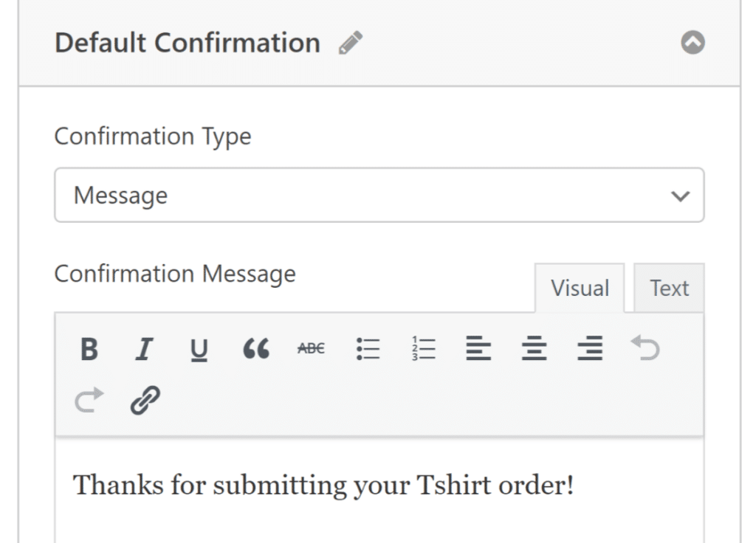The width and height of the screenshot is (756, 543).
Task: Apply strikethrough formatting
Action: click(x=310, y=349)
